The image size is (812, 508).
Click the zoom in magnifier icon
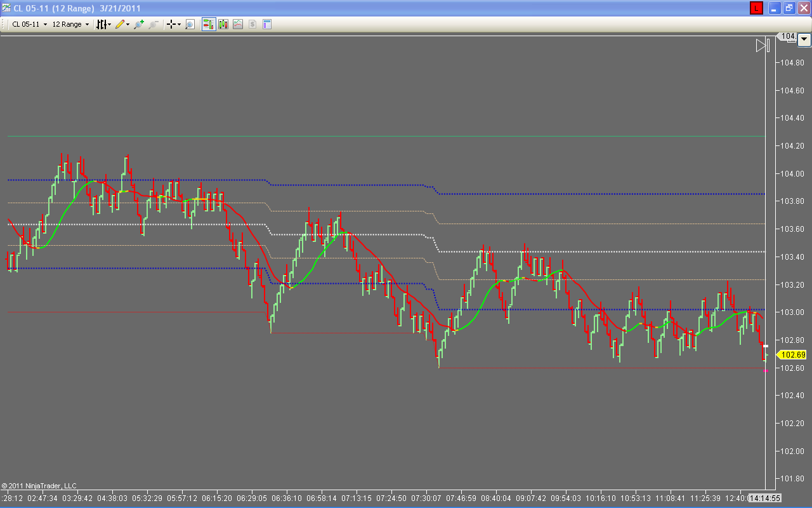click(x=138, y=24)
